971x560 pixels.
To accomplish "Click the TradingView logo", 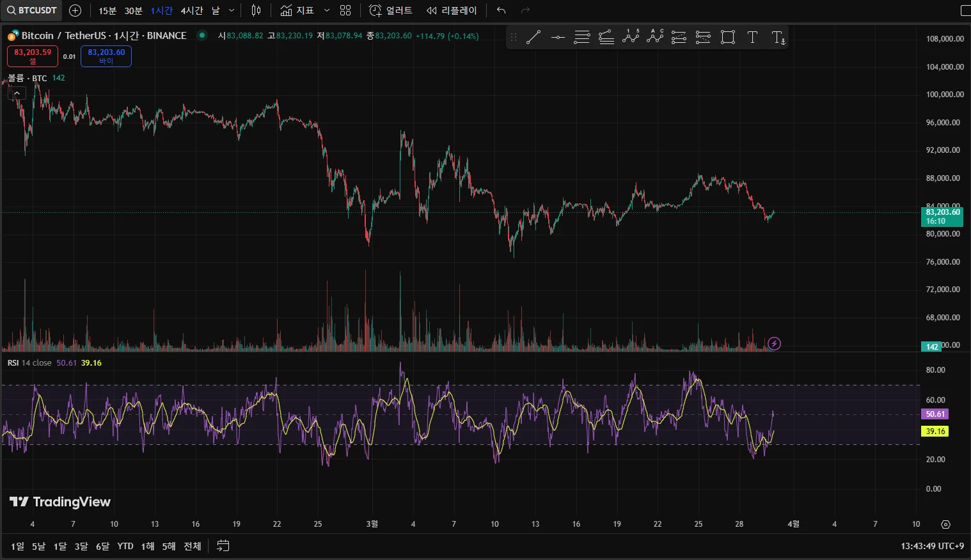I will pos(60,502).
